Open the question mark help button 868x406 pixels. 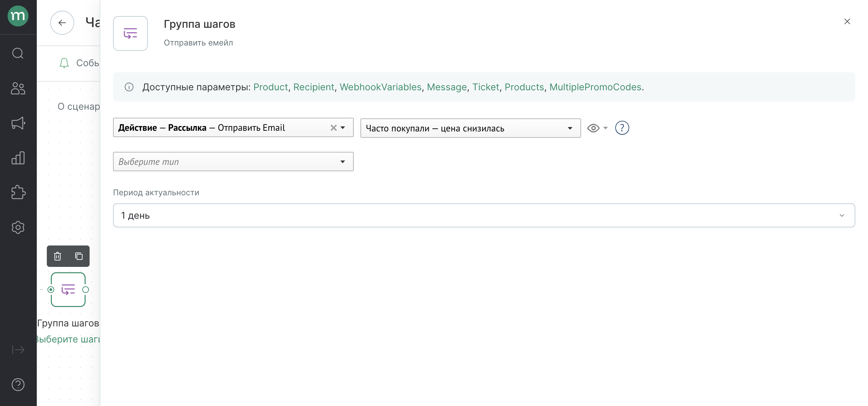(622, 128)
